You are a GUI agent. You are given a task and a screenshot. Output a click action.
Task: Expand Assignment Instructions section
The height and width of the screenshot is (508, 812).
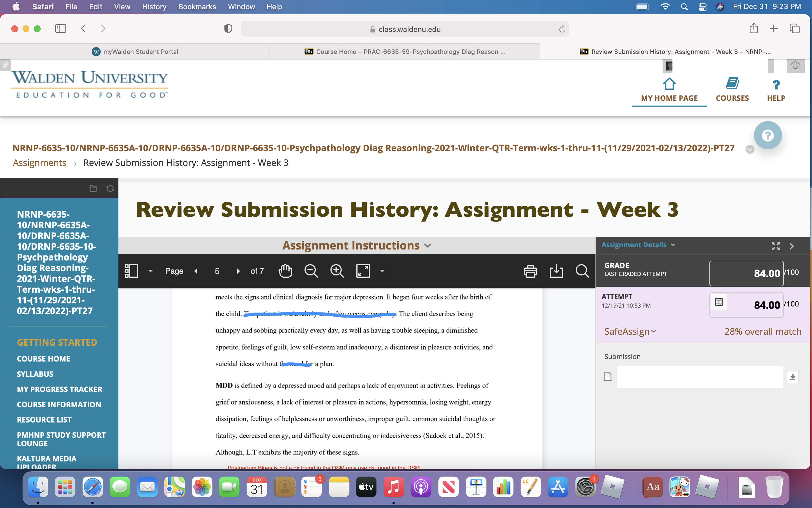pos(357,246)
